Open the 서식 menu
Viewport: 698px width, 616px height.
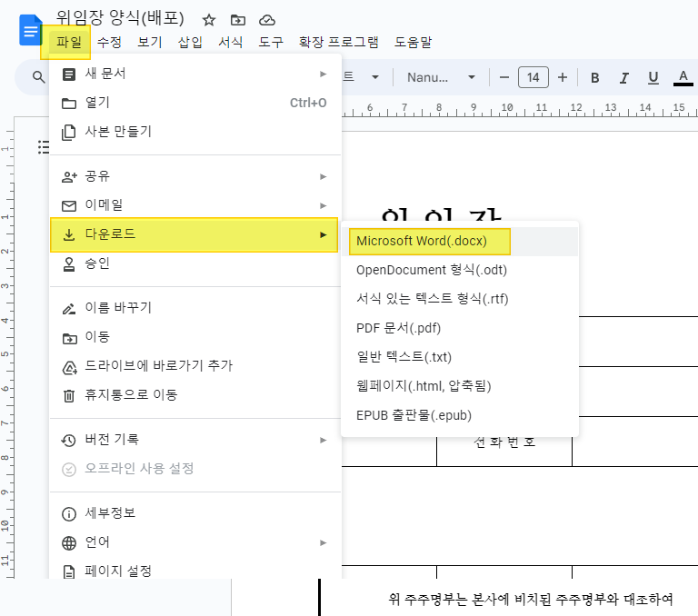point(231,43)
